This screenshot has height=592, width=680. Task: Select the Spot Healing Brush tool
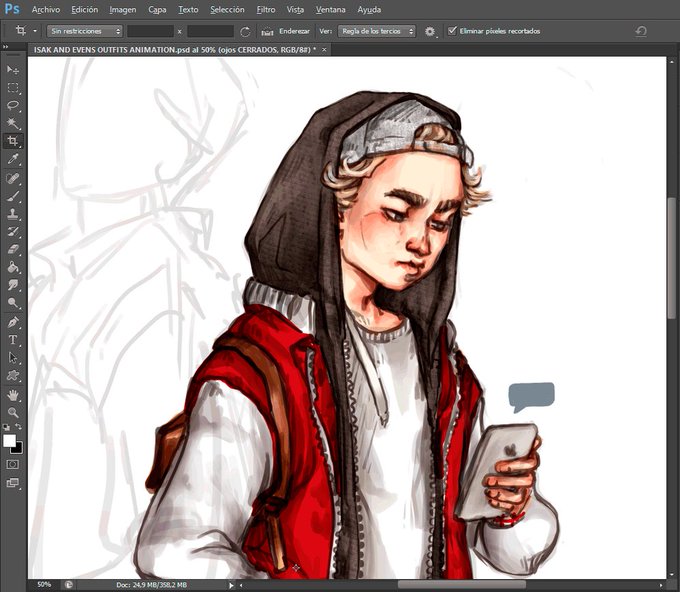pyautogui.click(x=13, y=178)
